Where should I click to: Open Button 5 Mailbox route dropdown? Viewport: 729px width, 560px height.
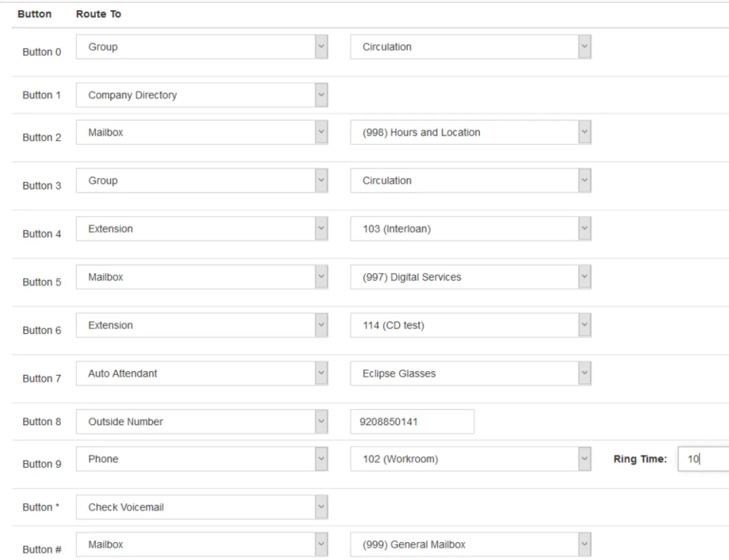(202, 277)
